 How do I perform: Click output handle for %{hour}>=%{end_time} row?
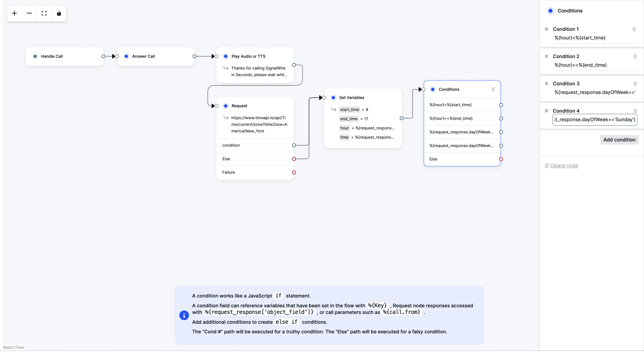501,119
